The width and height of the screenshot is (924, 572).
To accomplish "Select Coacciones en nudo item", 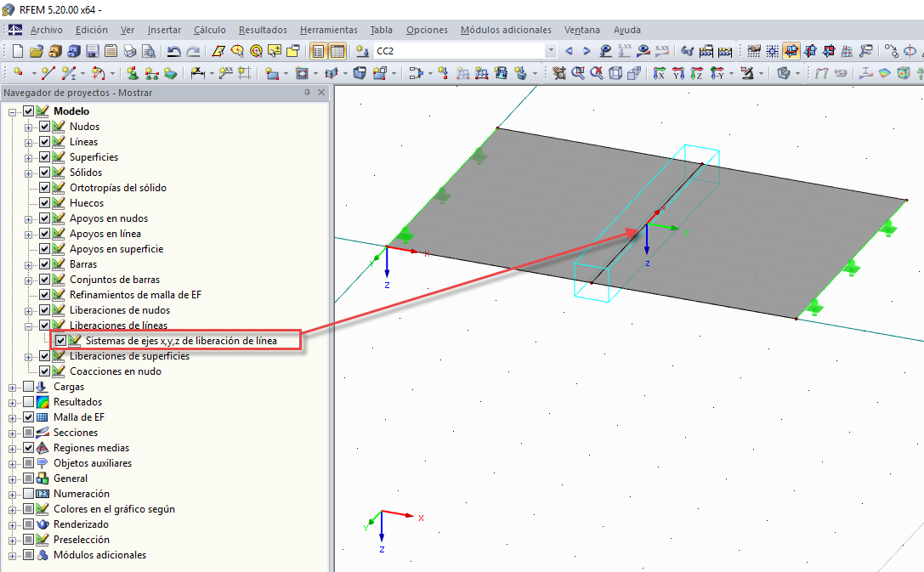I will point(116,371).
